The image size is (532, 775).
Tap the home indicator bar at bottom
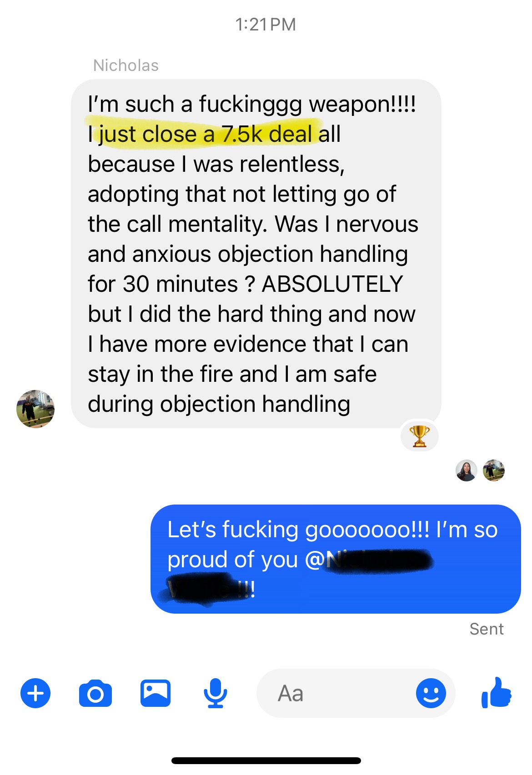point(266,760)
